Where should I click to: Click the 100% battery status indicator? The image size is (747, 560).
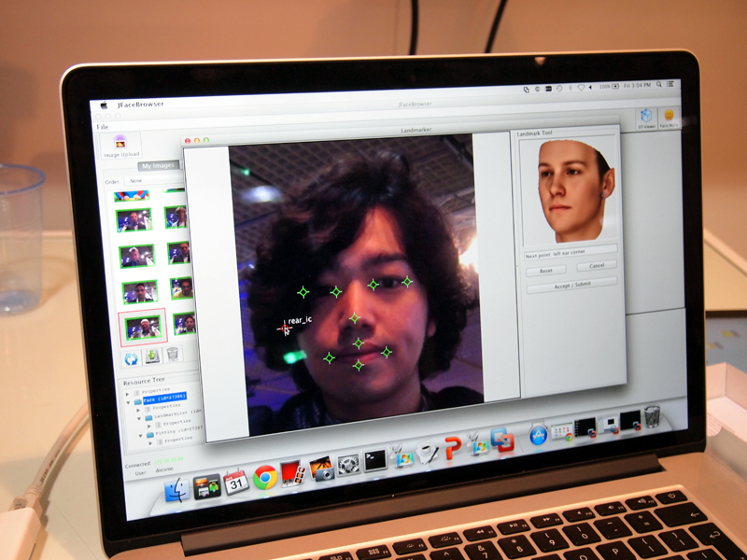[610, 87]
